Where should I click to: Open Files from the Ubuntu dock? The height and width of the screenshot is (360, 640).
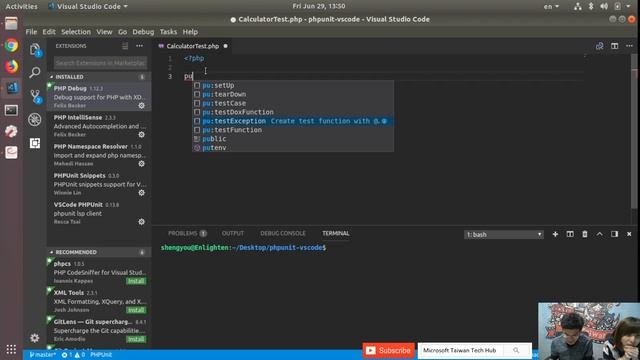click(11, 24)
